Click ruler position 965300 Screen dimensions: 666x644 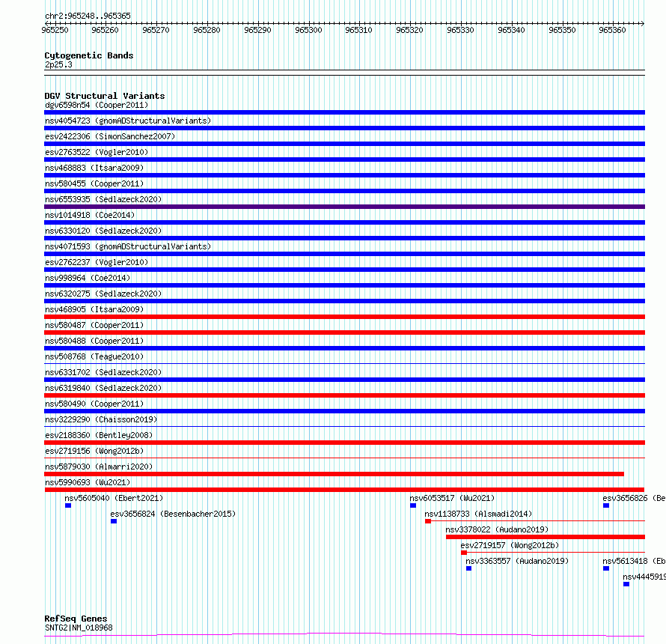coord(308,30)
